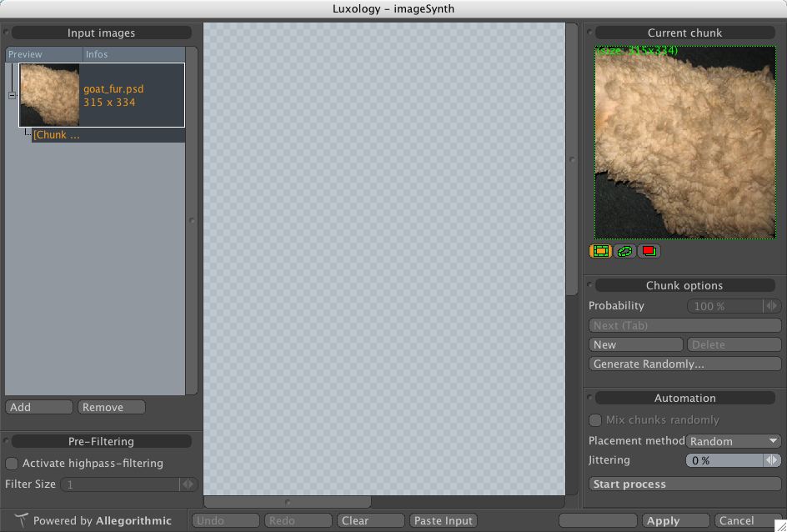Select the freeform lasso chunk tool
Image resolution: width=787 pixels, height=532 pixels.
(x=624, y=251)
